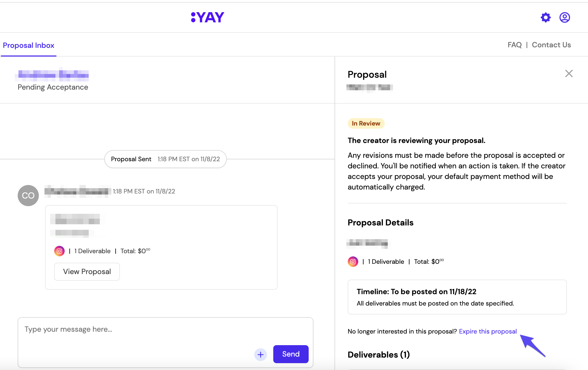
Task: Click the Proposal Sent timestamp pill
Action: [166, 159]
